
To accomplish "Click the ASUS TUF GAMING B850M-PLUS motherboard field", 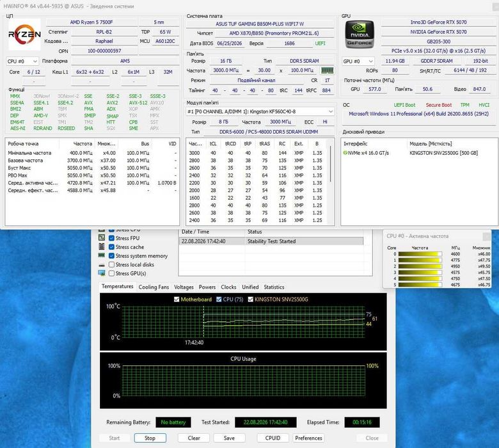I will [x=260, y=24].
